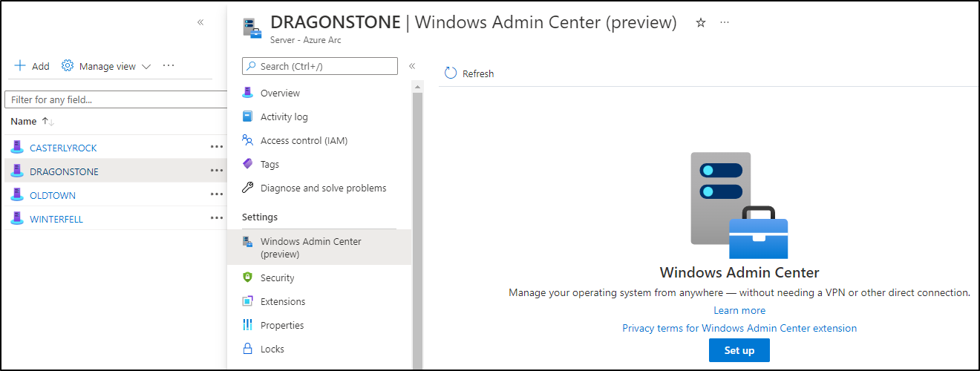Screen dimensions: 980x371
Task: Click the Access control people icon
Action: [x=248, y=140]
